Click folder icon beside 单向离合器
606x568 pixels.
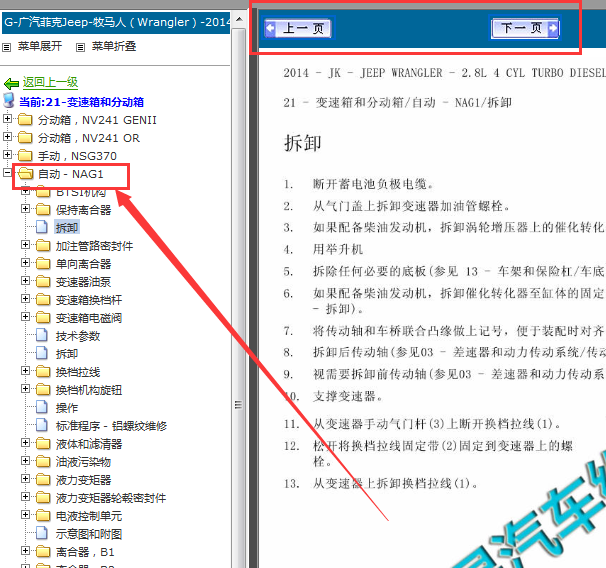(x=43, y=264)
